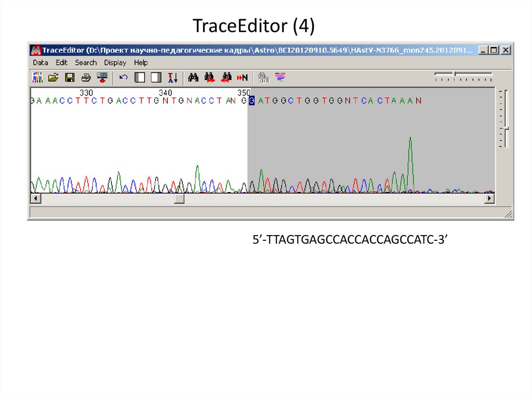Minimize the TraceEditor window
The width and height of the screenshot is (532, 398).
tap(483, 50)
